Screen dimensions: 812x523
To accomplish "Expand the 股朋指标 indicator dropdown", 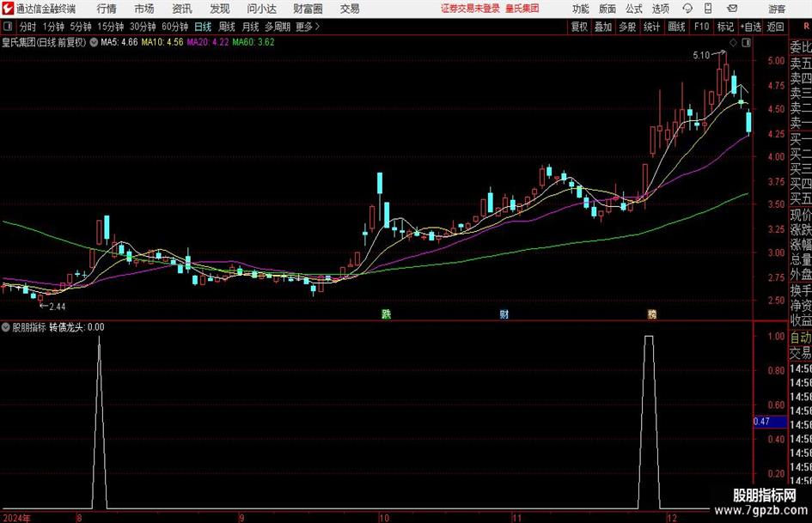I will coord(6,327).
